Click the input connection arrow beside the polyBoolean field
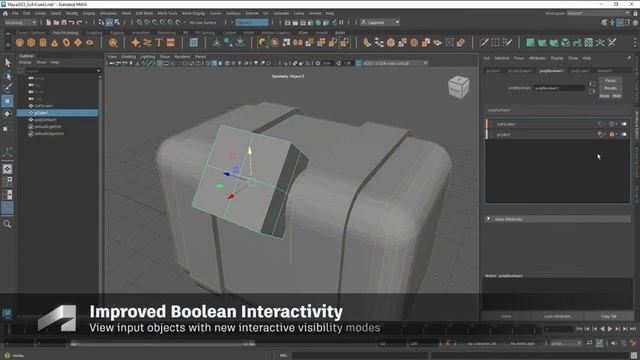This screenshot has height=360, width=640. [x=592, y=84]
